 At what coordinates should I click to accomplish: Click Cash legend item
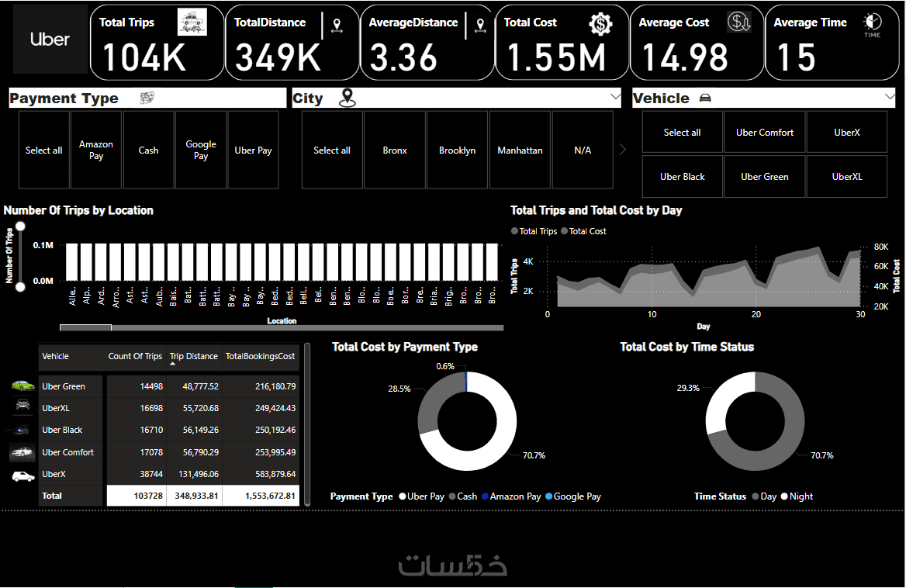point(463,496)
